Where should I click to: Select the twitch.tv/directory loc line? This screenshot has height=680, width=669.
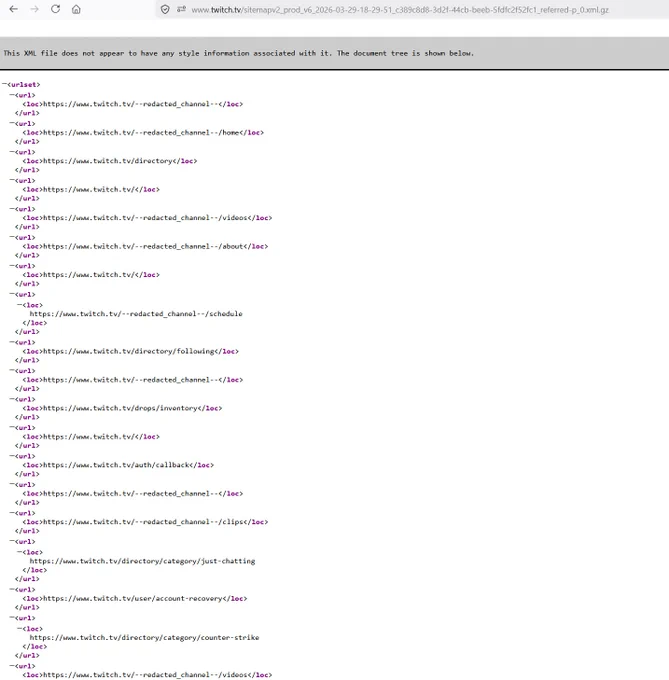click(110, 161)
